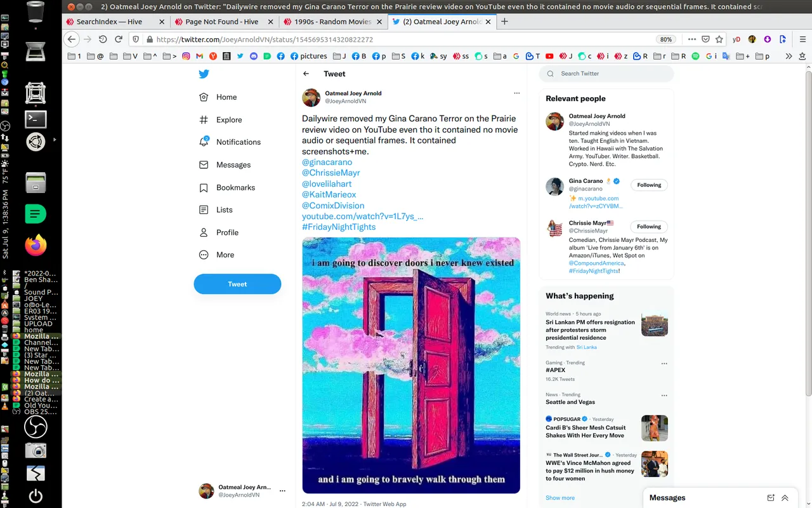Open the page actions three-dot menu
Screen dimensions: 812x508
pyautogui.click(x=692, y=39)
